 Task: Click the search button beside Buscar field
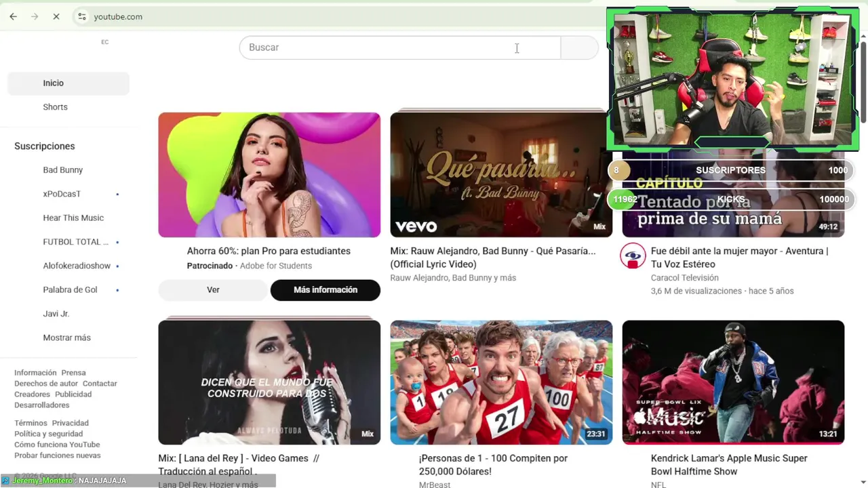pyautogui.click(x=580, y=47)
